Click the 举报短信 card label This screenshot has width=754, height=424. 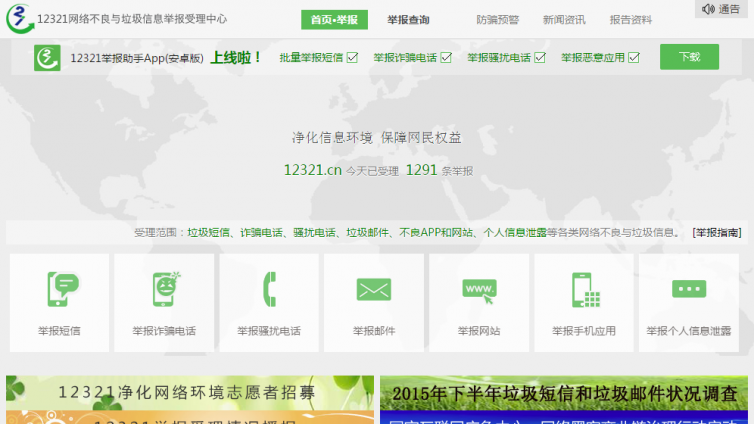pos(59,331)
